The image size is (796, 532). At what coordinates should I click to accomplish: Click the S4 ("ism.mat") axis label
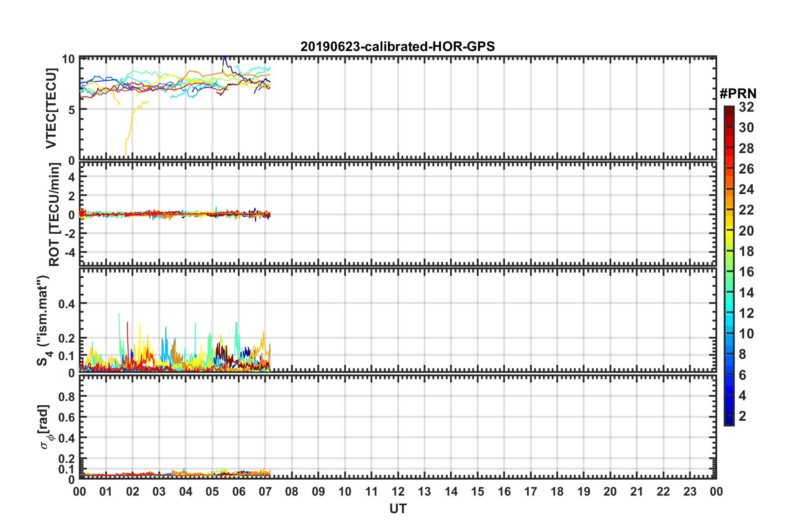44,320
